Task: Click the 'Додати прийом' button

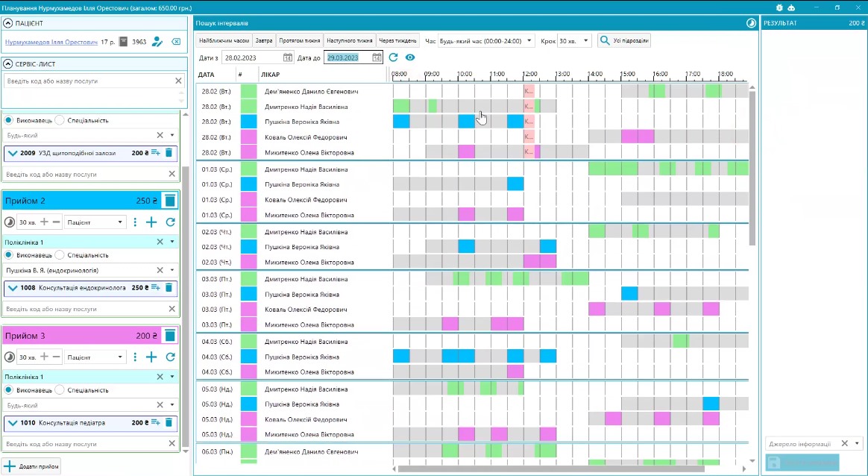Action: pyautogui.click(x=31, y=466)
